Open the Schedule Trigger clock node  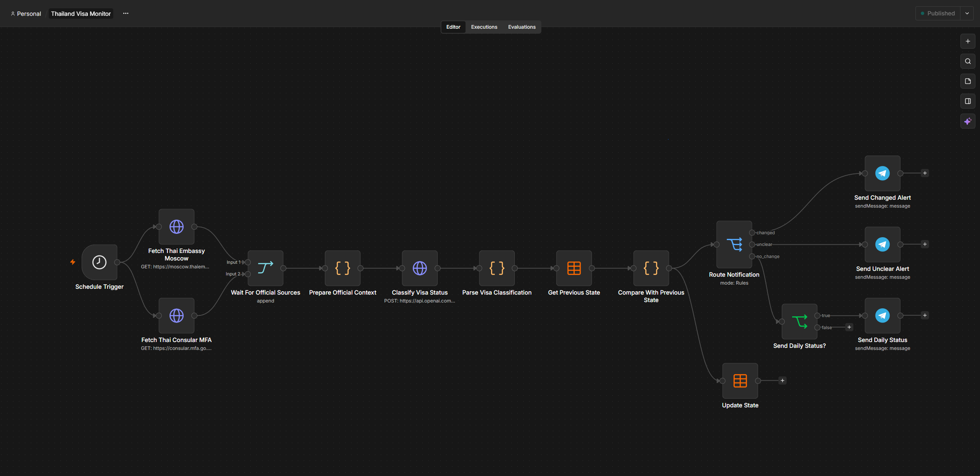tap(100, 262)
